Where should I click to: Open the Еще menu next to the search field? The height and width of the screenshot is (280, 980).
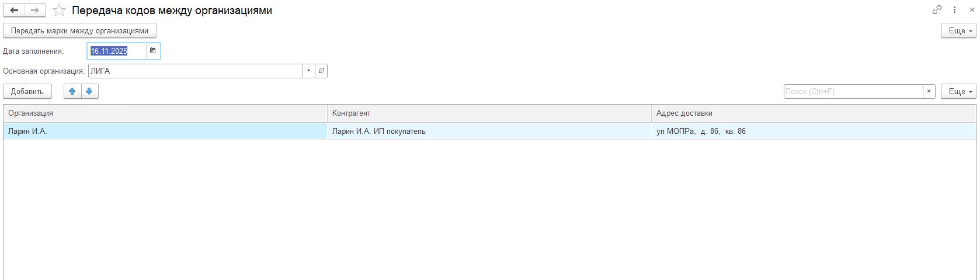pyautogui.click(x=958, y=91)
